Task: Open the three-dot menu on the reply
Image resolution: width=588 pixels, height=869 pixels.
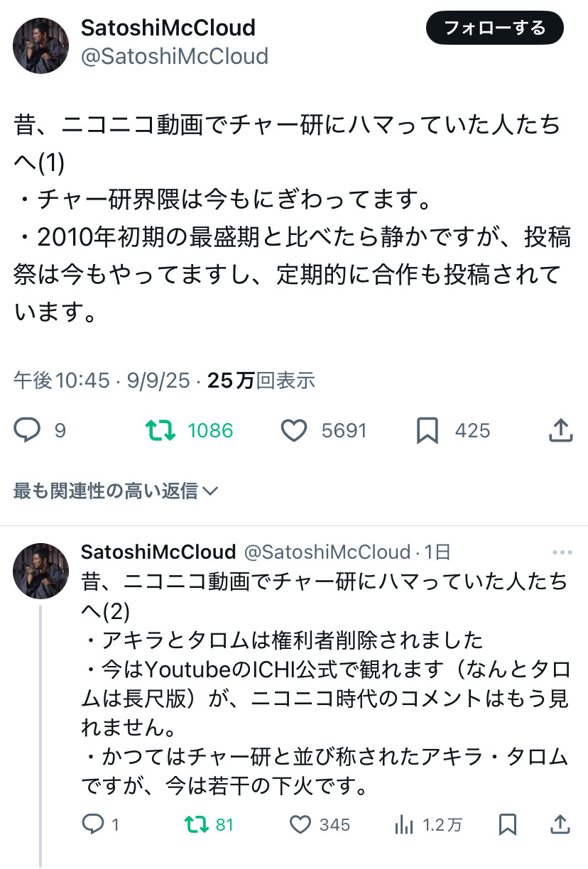Action: 562,552
